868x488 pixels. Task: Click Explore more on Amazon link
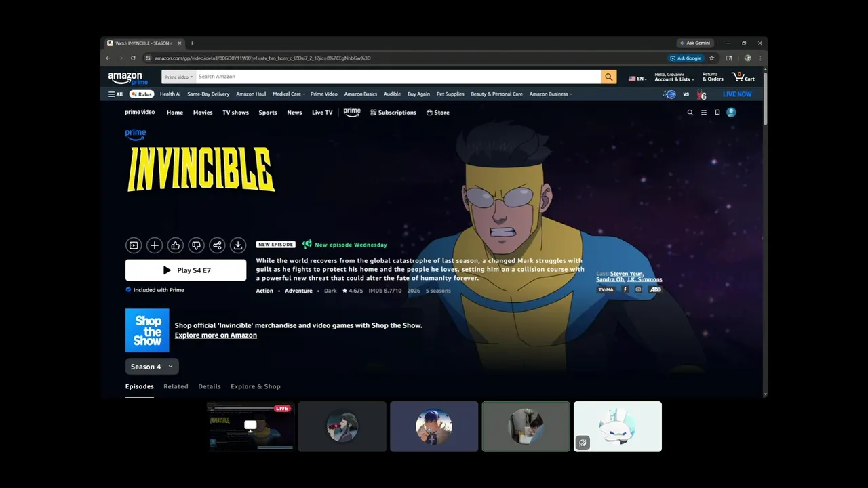(216, 335)
